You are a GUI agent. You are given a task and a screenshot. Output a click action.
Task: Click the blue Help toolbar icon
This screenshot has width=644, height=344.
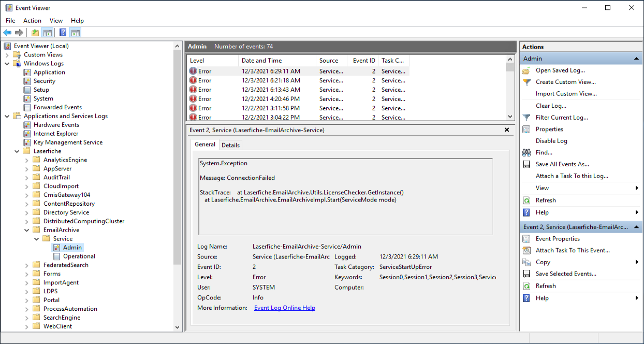click(x=63, y=33)
